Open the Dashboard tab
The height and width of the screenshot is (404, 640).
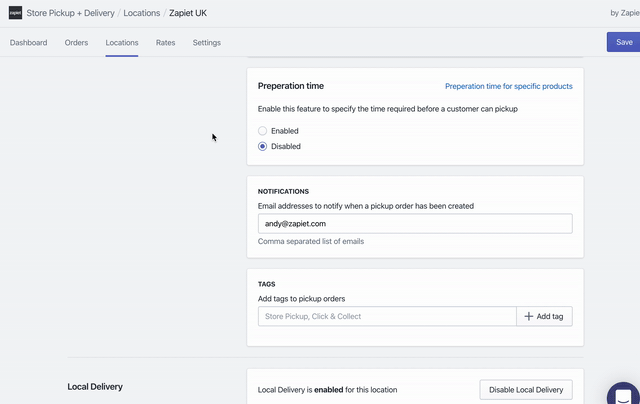[28, 43]
